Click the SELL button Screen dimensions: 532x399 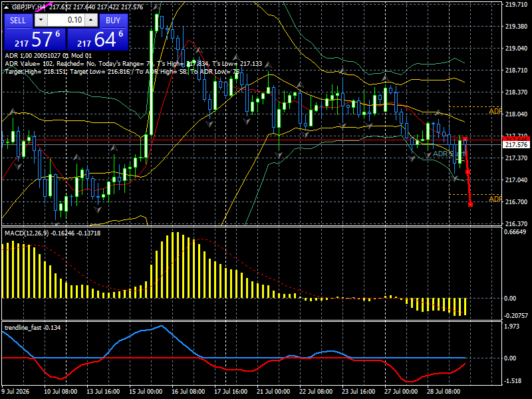click(18, 21)
